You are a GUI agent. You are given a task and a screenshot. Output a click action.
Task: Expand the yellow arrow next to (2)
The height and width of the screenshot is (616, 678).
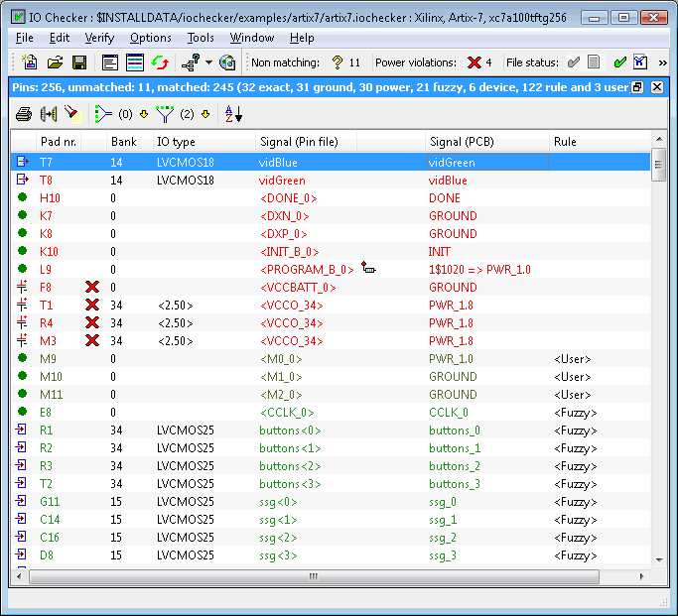tap(205, 114)
